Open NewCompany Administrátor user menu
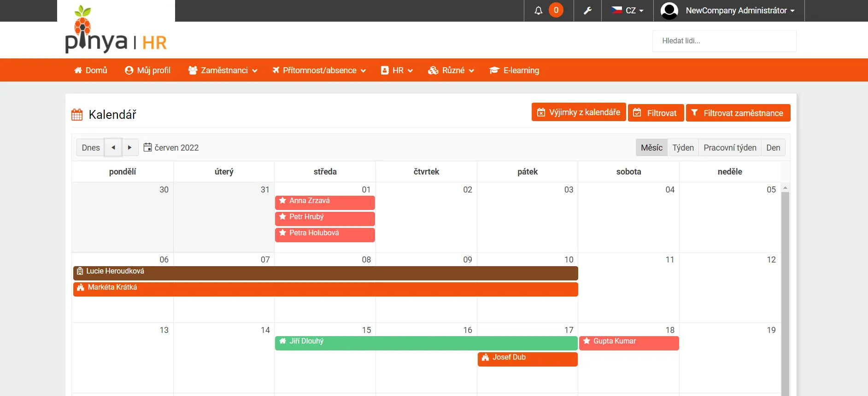This screenshot has width=868, height=396. 729,11
